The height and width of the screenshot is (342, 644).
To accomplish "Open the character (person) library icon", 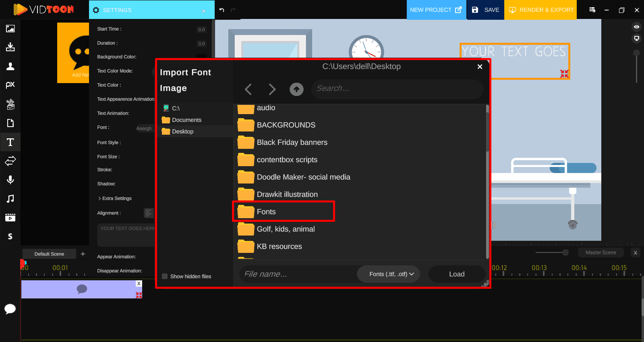I will (10, 66).
